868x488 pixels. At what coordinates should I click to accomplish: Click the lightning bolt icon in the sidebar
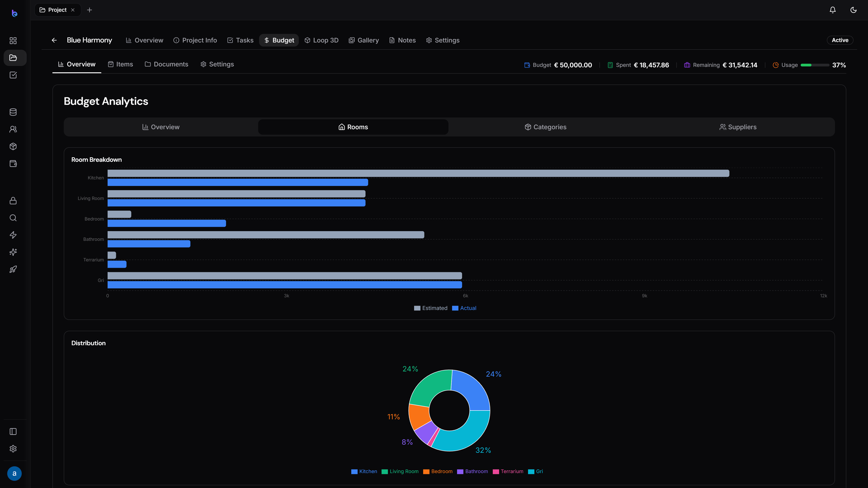point(13,235)
